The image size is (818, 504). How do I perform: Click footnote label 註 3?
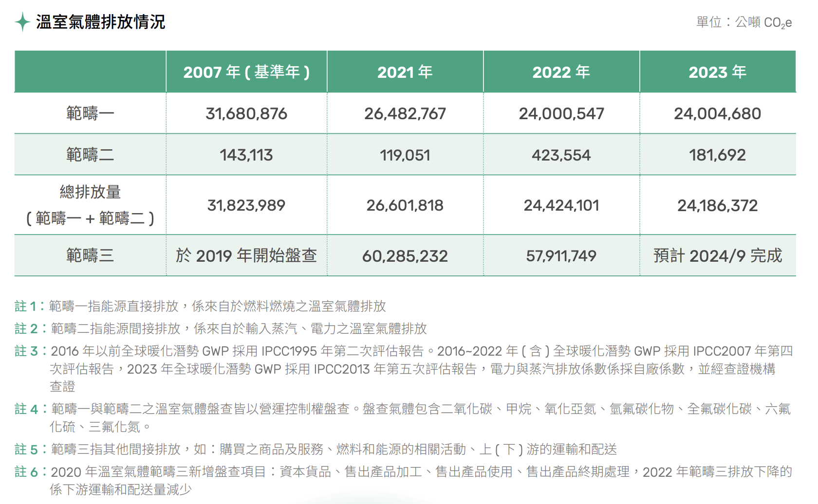[x=31, y=351]
